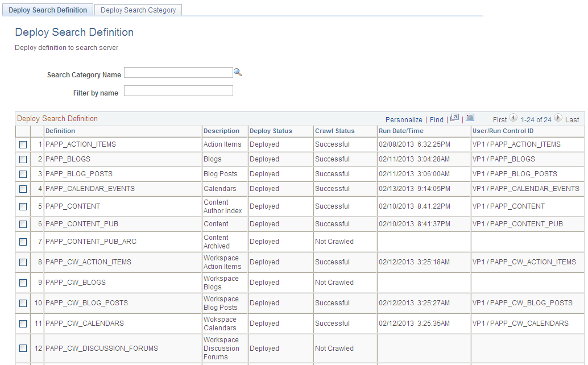Select the PAPP_CW_CALENDARS checkbox
Screen dimensions: 588x365
(23, 323)
